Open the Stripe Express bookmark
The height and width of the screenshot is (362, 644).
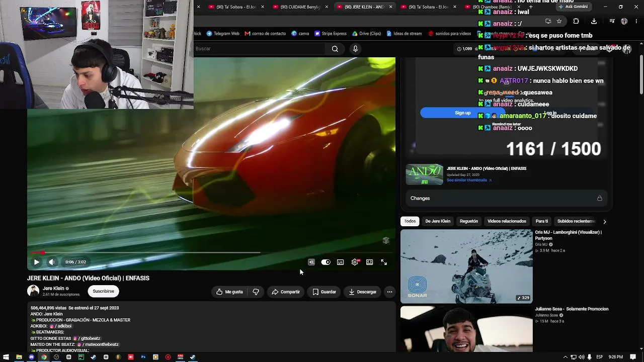coord(331,34)
